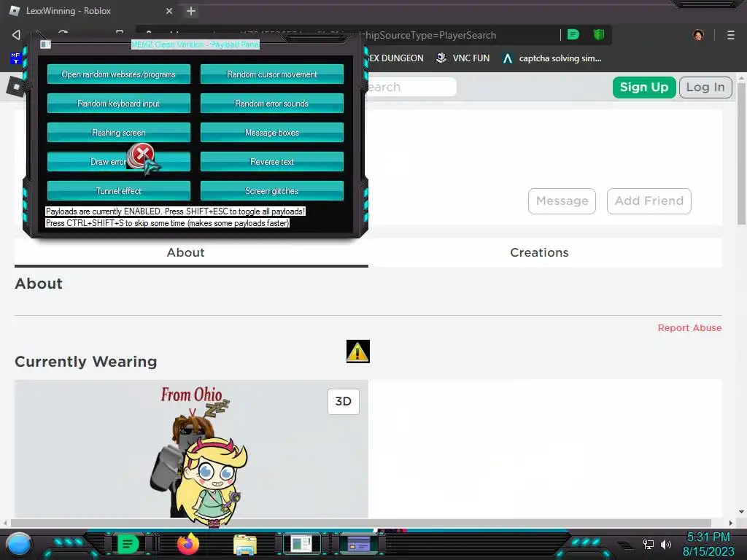Toggle Reverse text payload
747x560 pixels.
272,162
